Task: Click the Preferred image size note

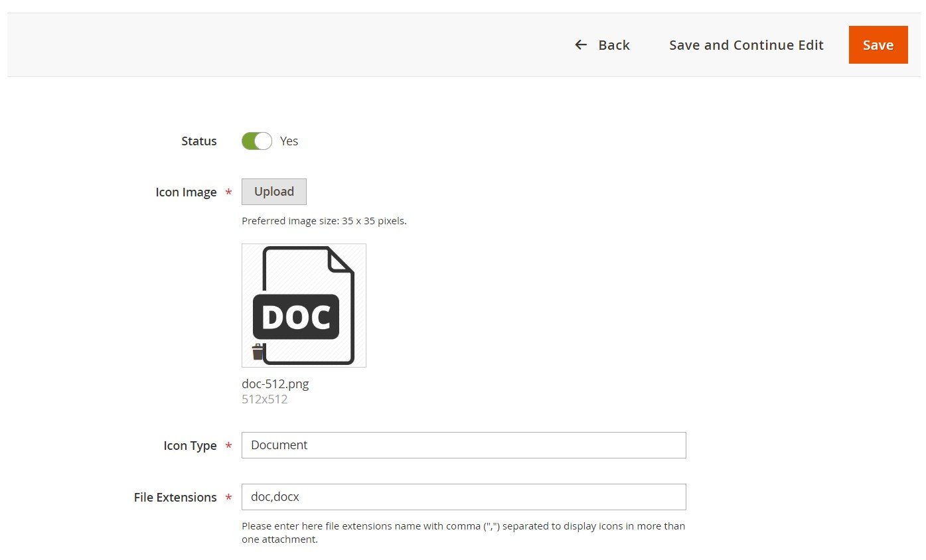Action: point(324,221)
